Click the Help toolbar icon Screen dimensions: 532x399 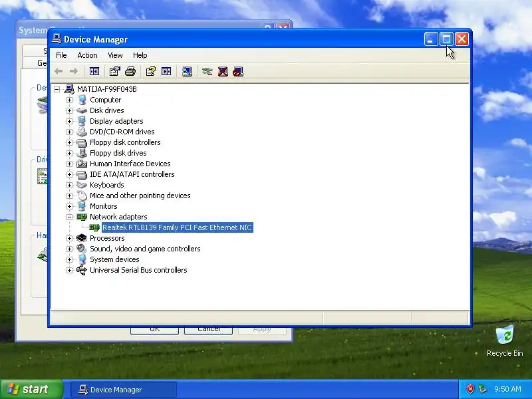[151, 72]
